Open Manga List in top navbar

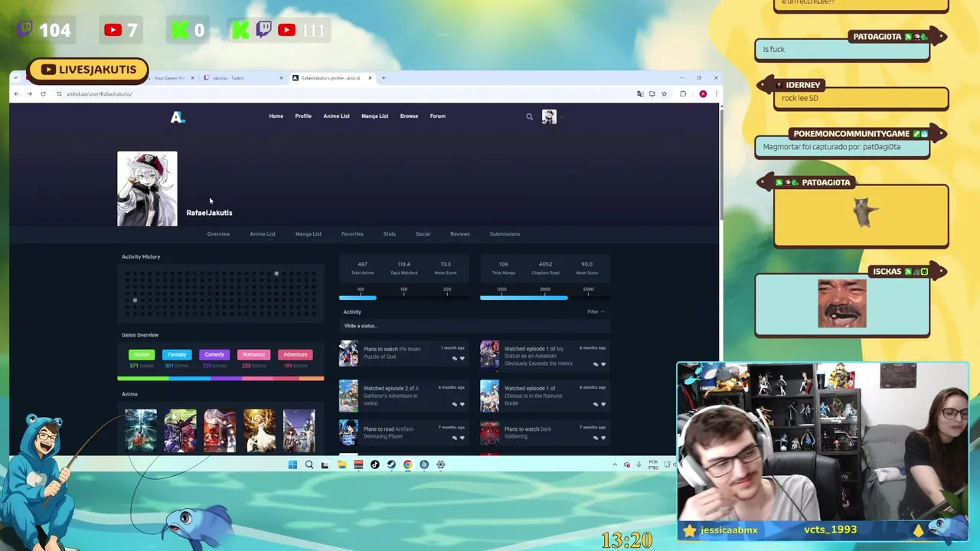[374, 116]
